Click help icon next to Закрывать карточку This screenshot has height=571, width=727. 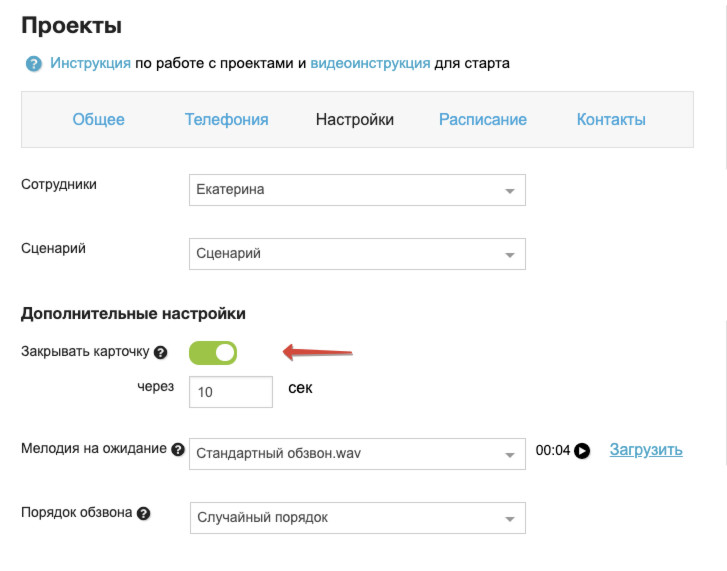click(161, 353)
